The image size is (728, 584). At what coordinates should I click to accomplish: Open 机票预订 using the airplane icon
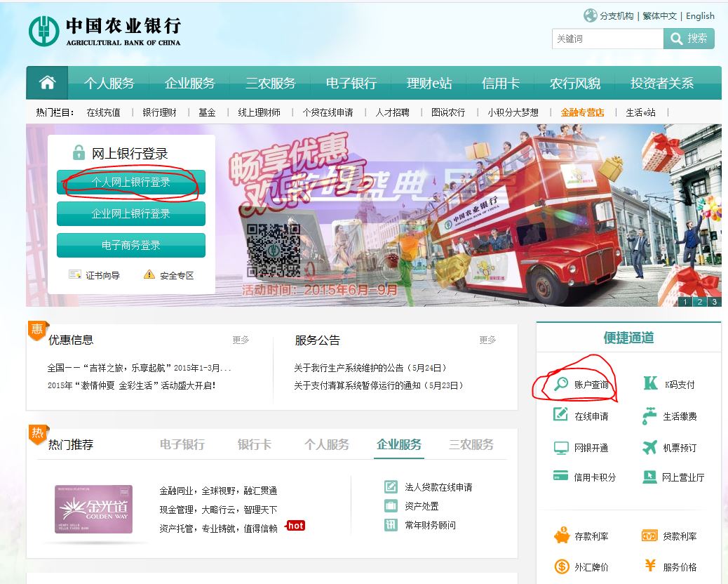(x=649, y=446)
